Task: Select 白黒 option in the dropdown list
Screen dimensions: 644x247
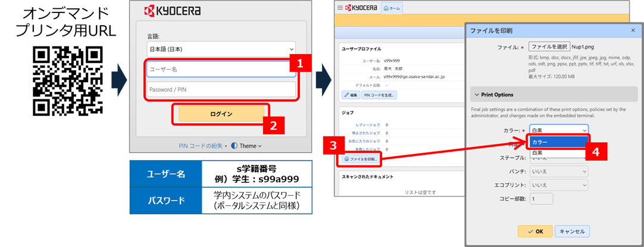Action: [x=558, y=153]
